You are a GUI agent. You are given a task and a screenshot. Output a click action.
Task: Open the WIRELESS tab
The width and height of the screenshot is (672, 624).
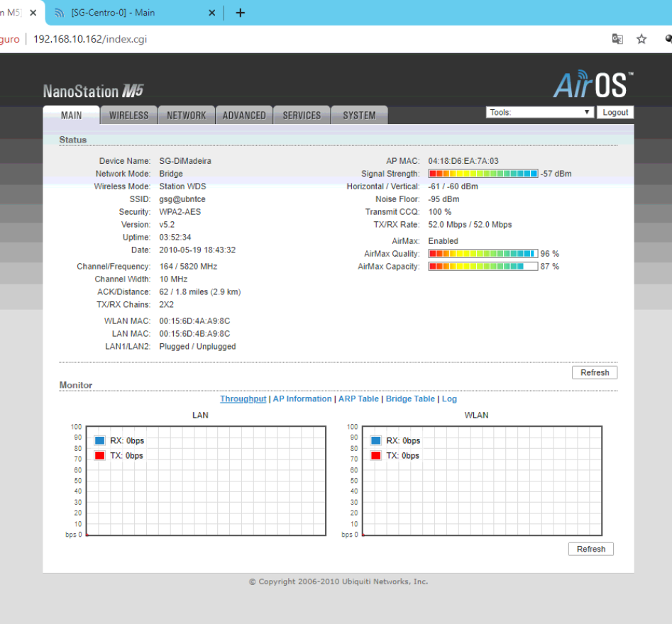point(128,115)
